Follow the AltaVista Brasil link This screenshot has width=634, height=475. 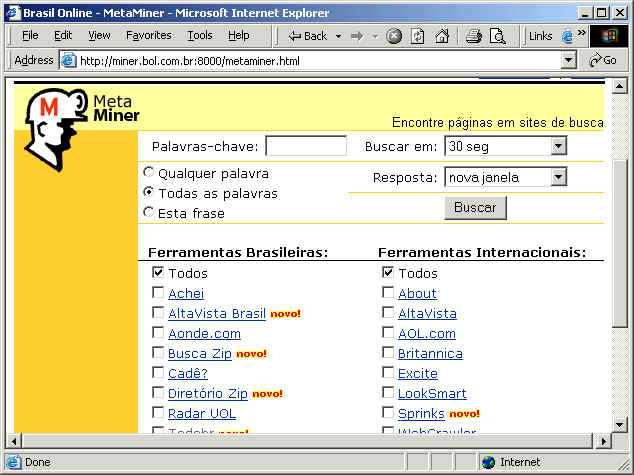tap(217, 313)
